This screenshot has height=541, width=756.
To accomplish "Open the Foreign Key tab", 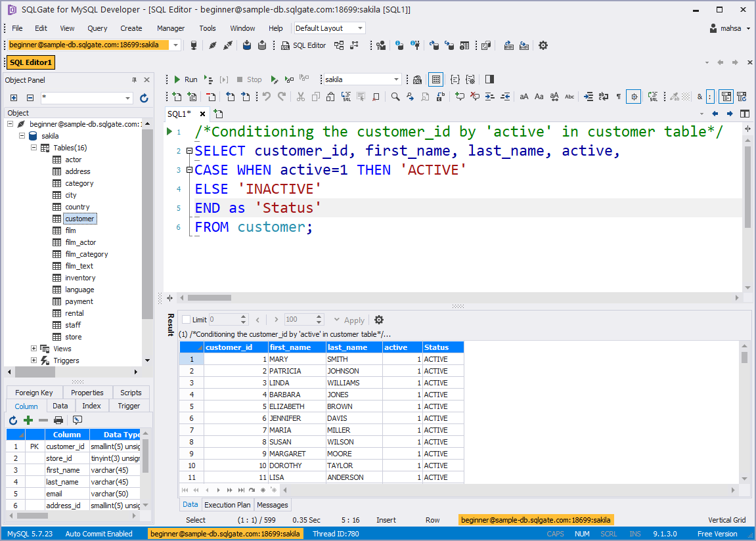I will pos(33,393).
